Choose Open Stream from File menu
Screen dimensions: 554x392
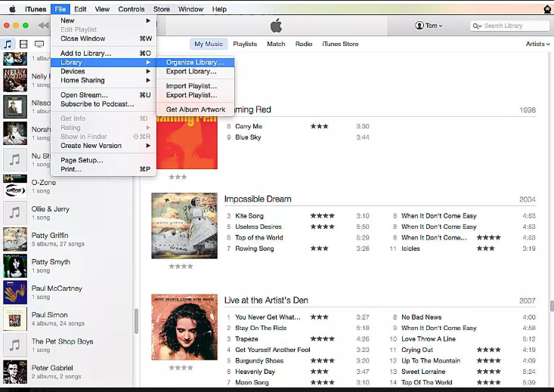click(x=105, y=95)
